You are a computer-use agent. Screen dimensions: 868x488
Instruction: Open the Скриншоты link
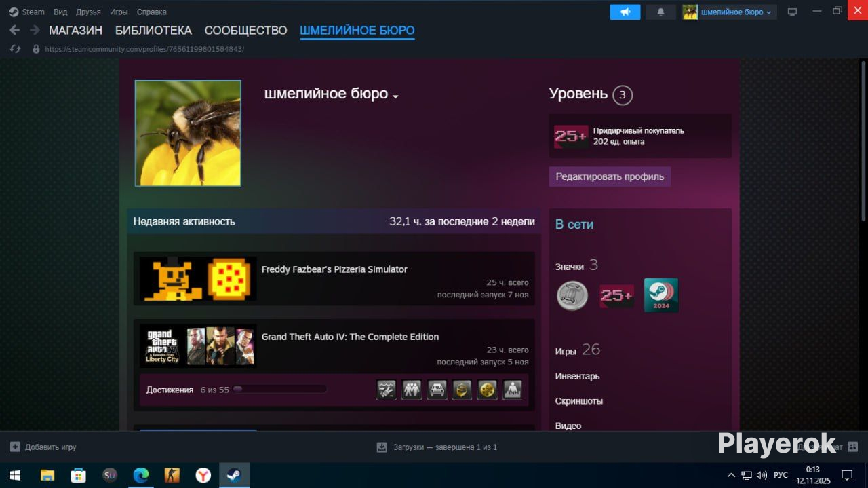(x=579, y=401)
